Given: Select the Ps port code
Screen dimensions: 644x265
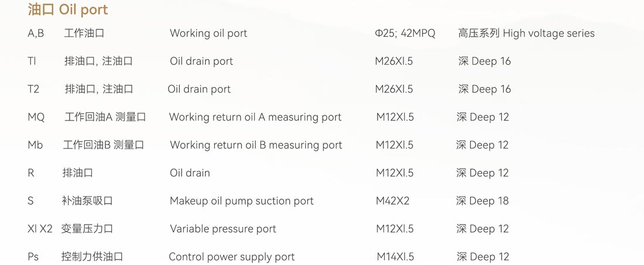Looking at the screenshot, I should 33,257.
